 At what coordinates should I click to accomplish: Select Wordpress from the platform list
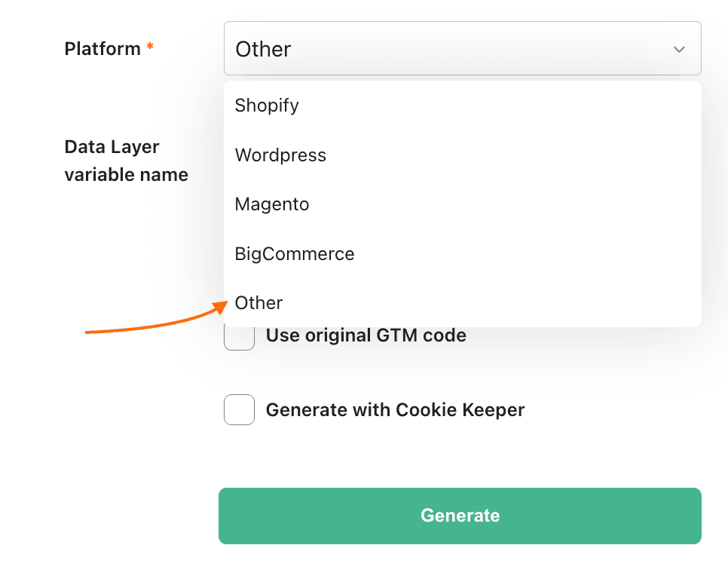[x=280, y=155]
